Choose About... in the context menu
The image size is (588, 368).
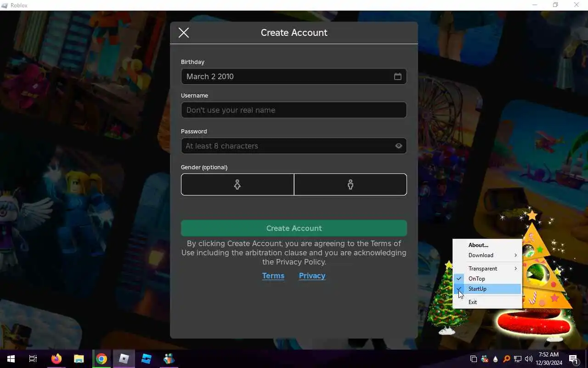pyautogui.click(x=487, y=245)
